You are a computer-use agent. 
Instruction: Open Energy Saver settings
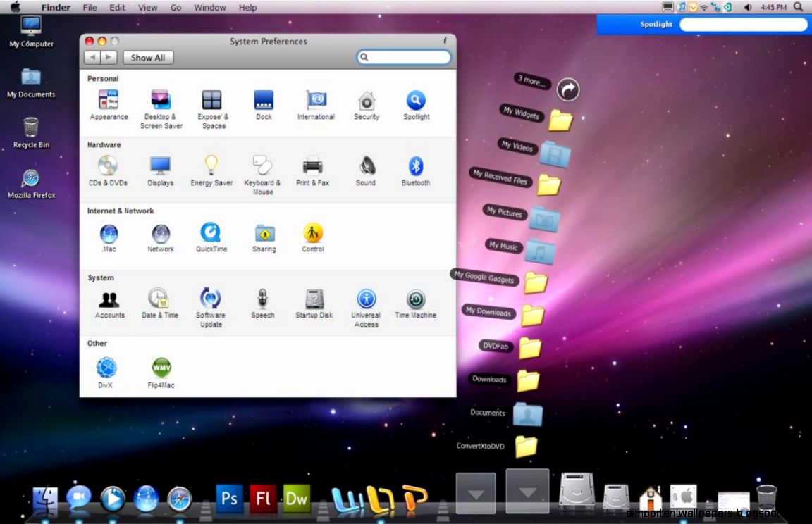coord(211,168)
